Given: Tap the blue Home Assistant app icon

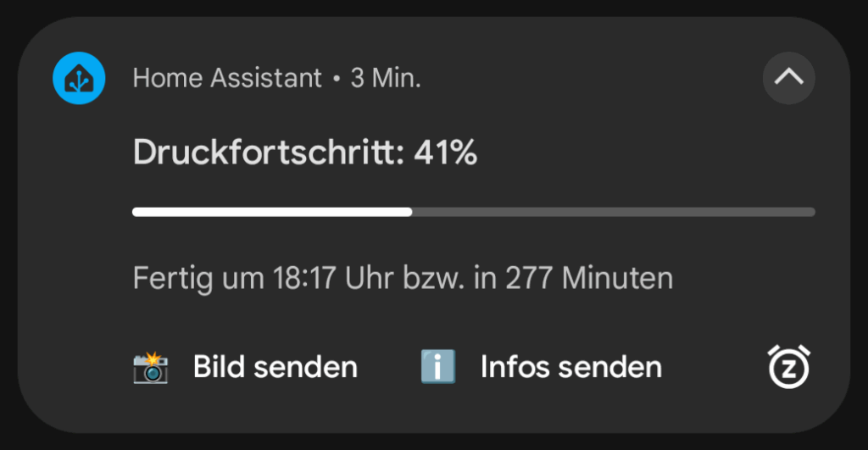Looking at the screenshot, I should click(x=79, y=78).
